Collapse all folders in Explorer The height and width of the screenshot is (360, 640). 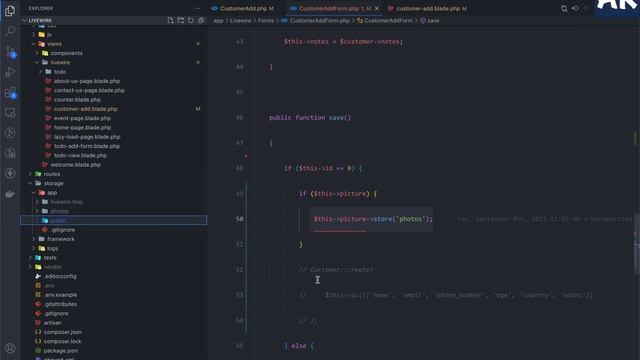(x=201, y=20)
